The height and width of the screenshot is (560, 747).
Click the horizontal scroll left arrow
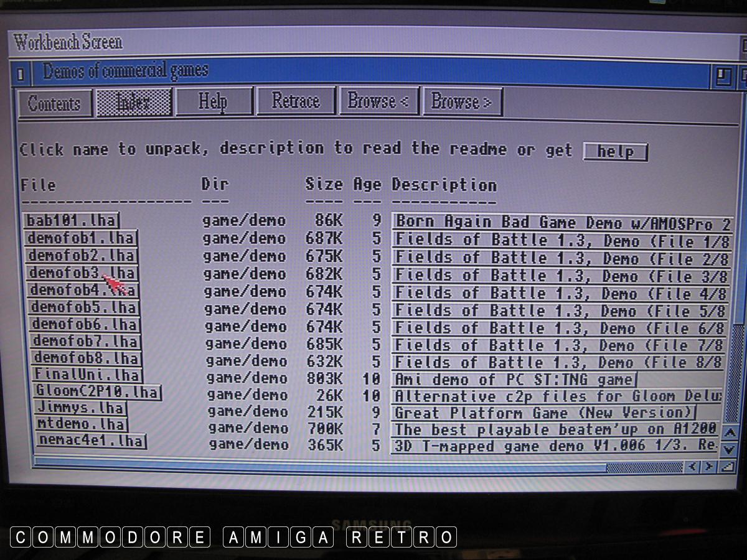click(x=692, y=466)
